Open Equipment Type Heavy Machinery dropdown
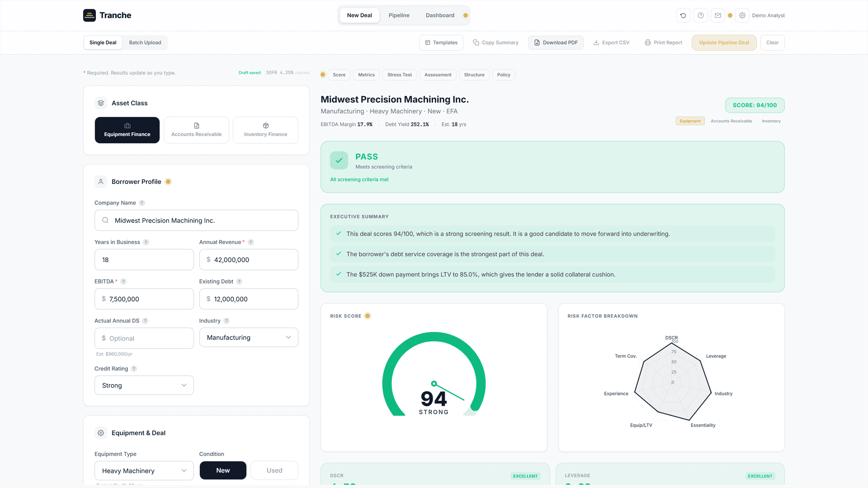868x488 pixels. click(144, 470)
